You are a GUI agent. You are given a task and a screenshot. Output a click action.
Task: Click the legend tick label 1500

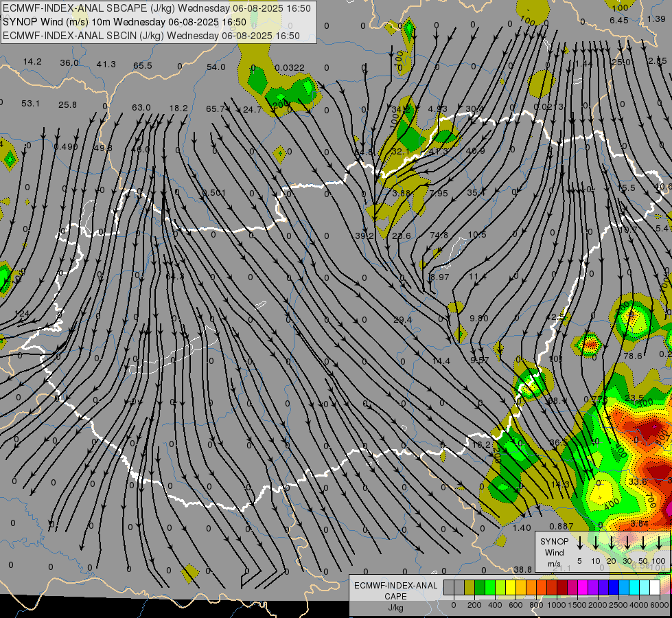point(577,605)
